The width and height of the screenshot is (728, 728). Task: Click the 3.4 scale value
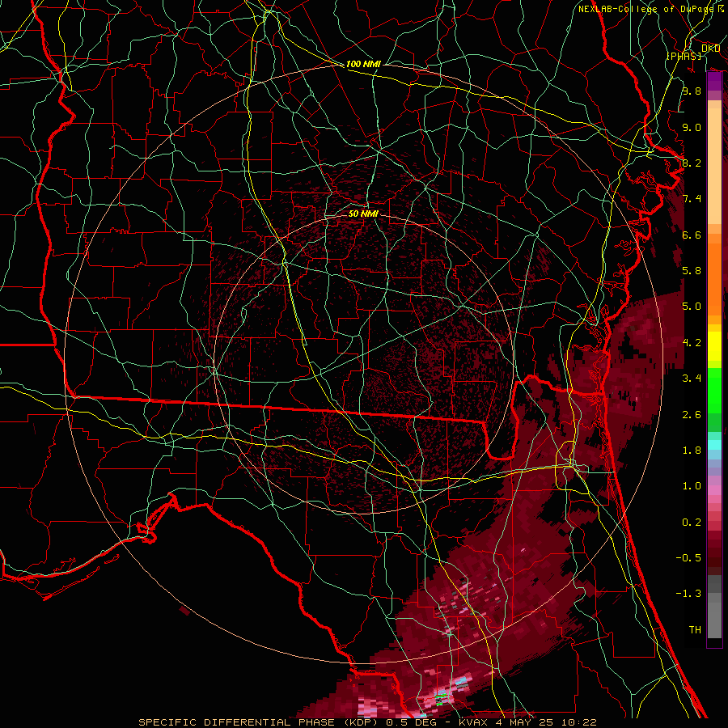(692, 379)
